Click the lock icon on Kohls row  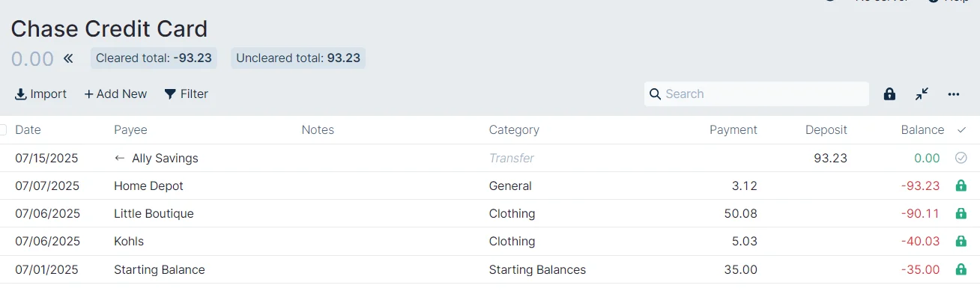pyautogui.click(x=961, y=241)
